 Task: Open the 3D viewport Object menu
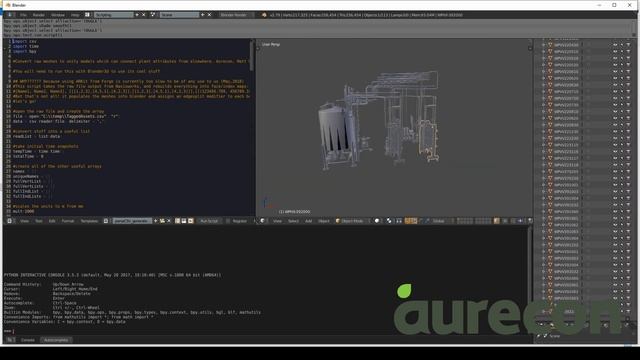324,221
